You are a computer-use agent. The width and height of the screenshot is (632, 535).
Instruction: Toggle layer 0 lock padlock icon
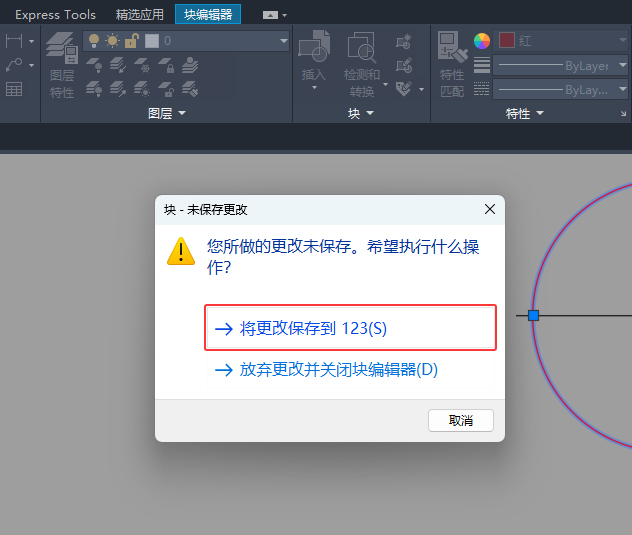pos(132,41)
